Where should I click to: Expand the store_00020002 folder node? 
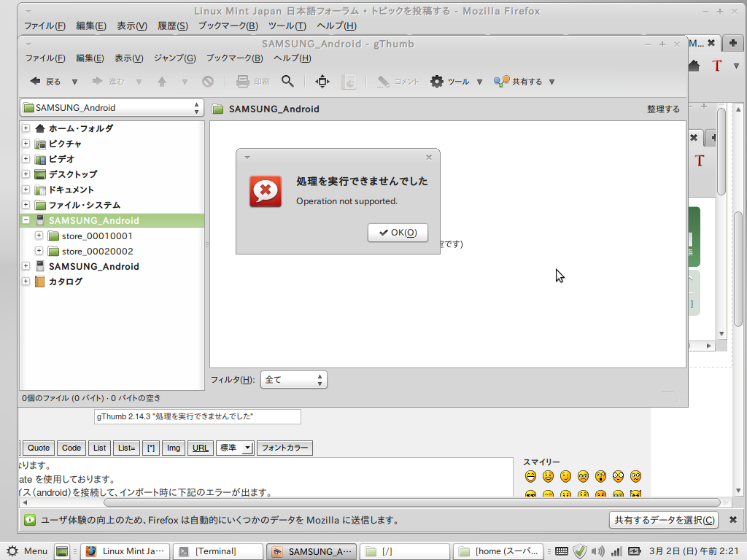coord(39,251)
